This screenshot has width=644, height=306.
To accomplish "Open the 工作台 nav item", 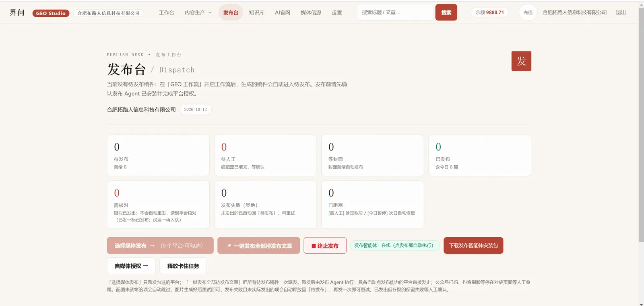I will [x=167, y=12].
